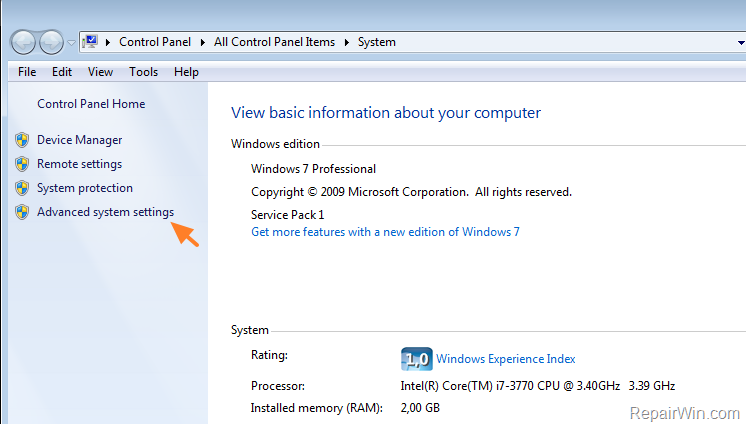The width and height of the screenshot is (746, 424).
Task: Select All Control Panel Items breadcrumb
Action: [274, 42]
